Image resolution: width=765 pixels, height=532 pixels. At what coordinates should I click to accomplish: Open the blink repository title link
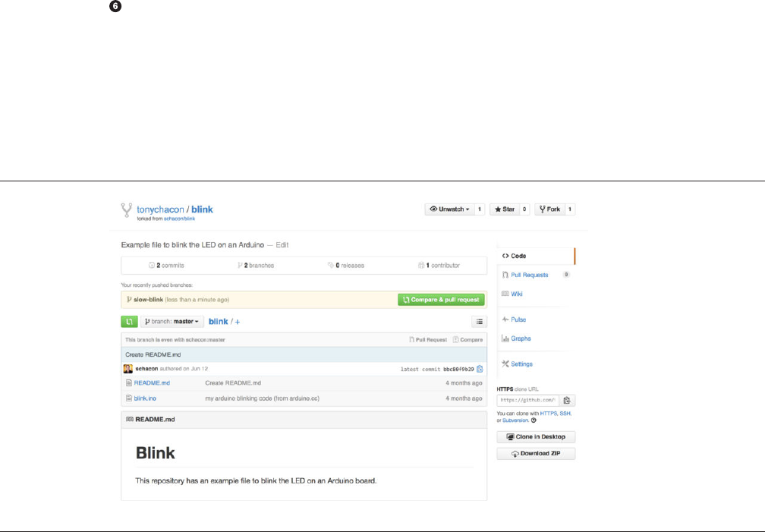[202, 209]
